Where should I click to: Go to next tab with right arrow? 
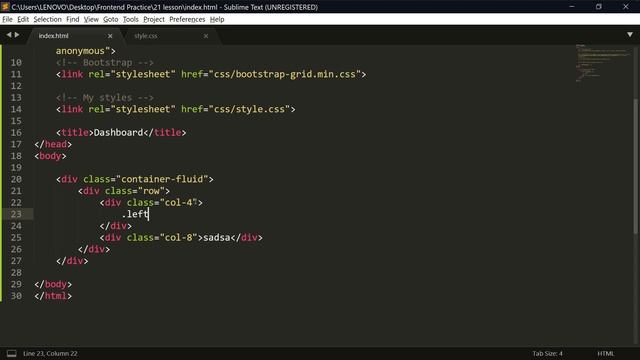coord(17,35)
